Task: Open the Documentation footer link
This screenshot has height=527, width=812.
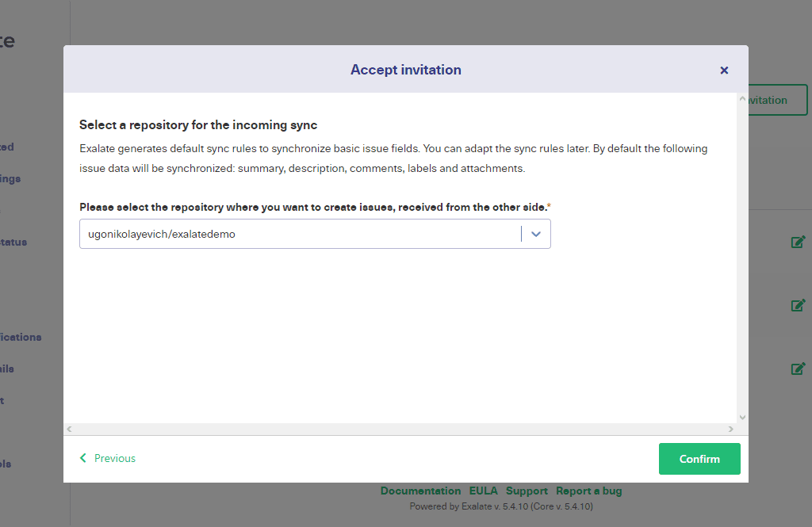Action: pos(420,491)
